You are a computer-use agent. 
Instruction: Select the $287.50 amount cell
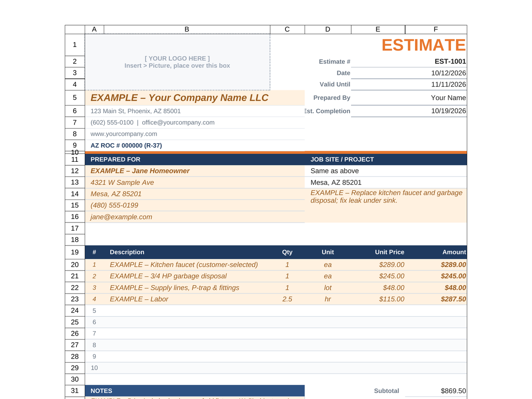click(436, 299)
